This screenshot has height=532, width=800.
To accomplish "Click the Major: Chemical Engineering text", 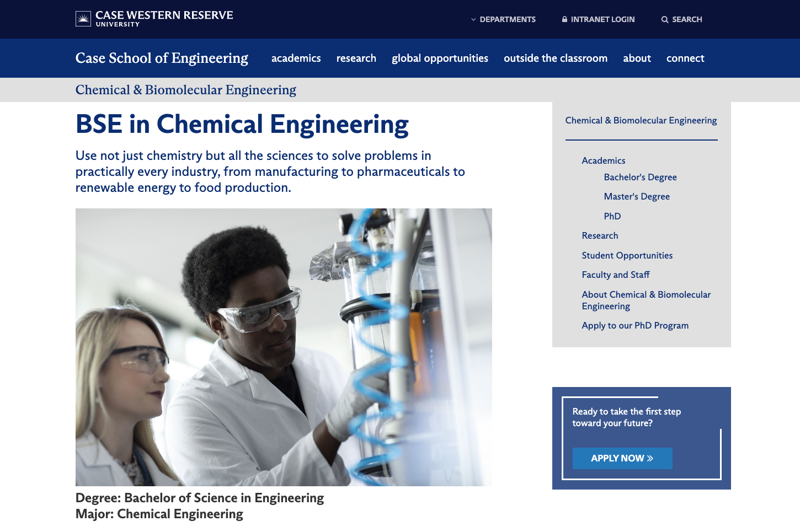I will coord(159,514).
